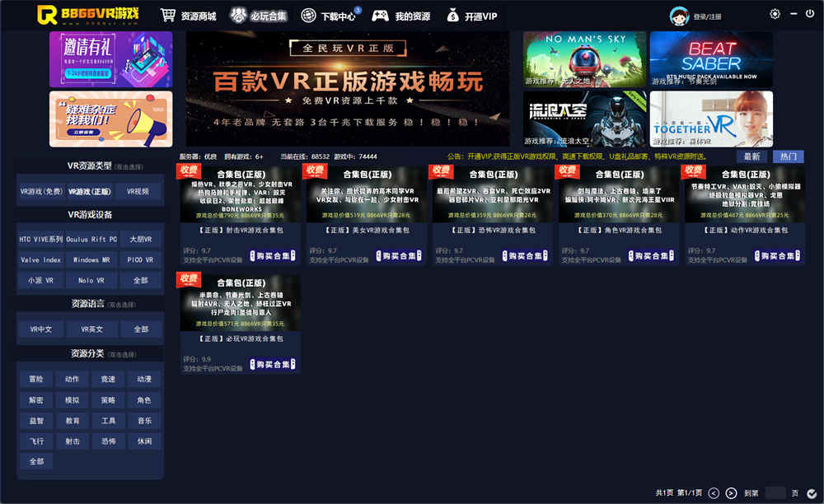Viewport: 824px width, 504px height.
Task: Select VR视频 resource type
Action: point(138,192)
